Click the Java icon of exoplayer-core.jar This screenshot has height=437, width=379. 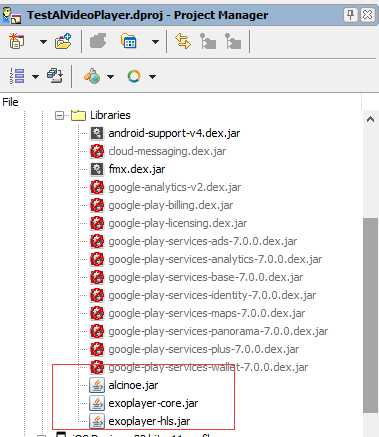(97, 403)
